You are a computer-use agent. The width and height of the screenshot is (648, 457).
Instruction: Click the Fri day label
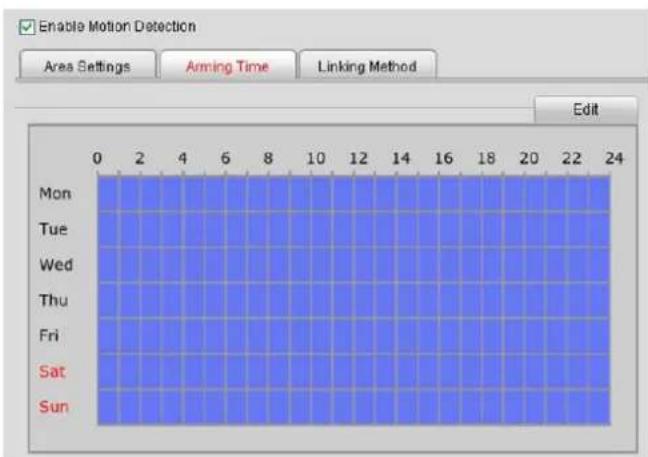coord(49,336)
